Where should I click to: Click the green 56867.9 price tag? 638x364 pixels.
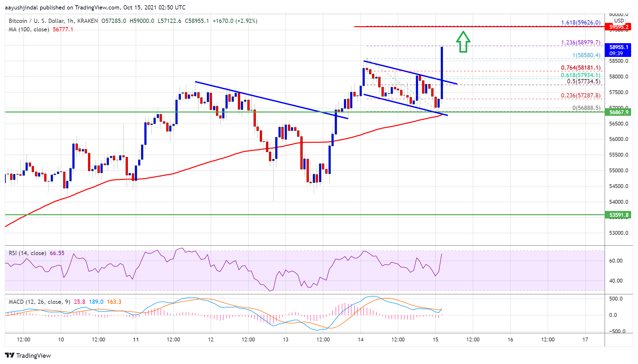618,112
